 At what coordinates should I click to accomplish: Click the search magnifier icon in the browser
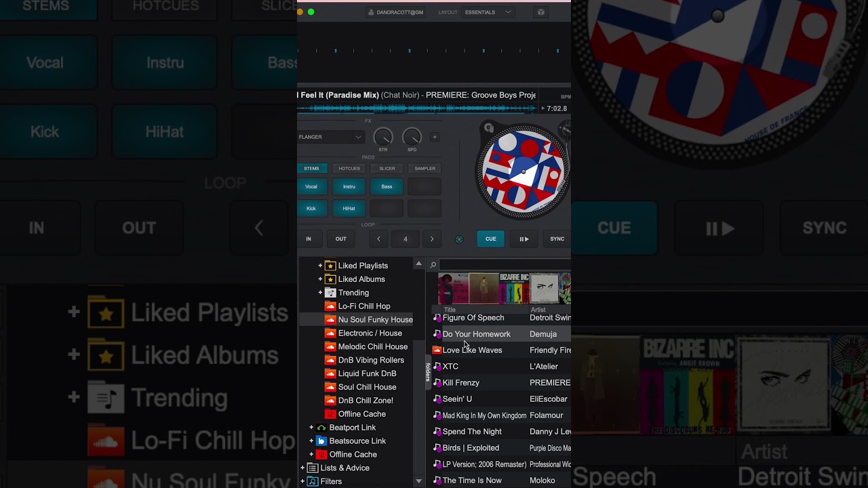pyautogui.click(x=433, y=265)
